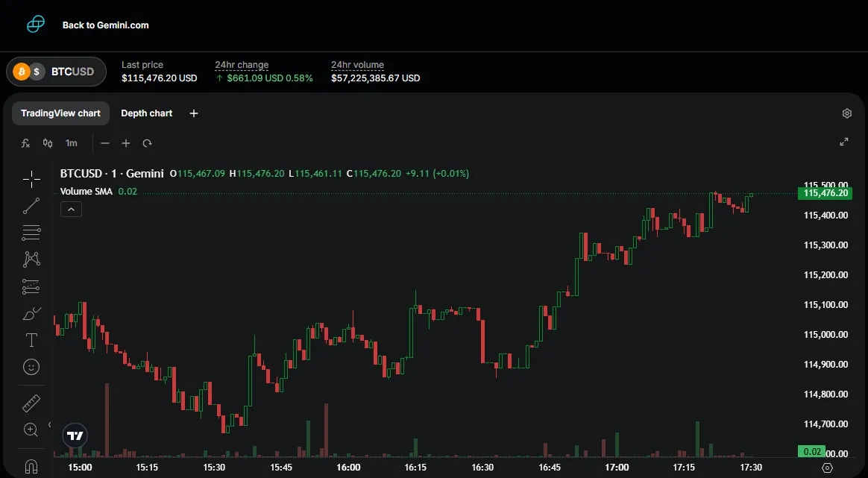The height and width of the screenshot is (478, 868).
Task: Switch to Depth chart tab
Action: [x=147, y=113]
